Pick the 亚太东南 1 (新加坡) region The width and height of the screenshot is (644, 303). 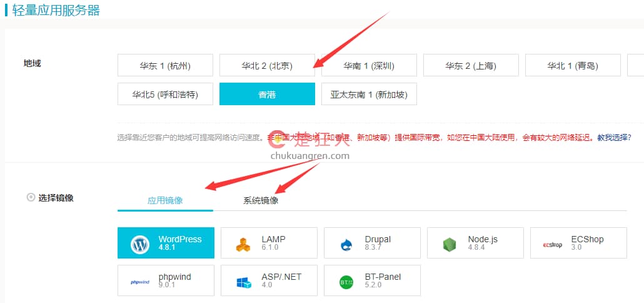tap(369, 95)
